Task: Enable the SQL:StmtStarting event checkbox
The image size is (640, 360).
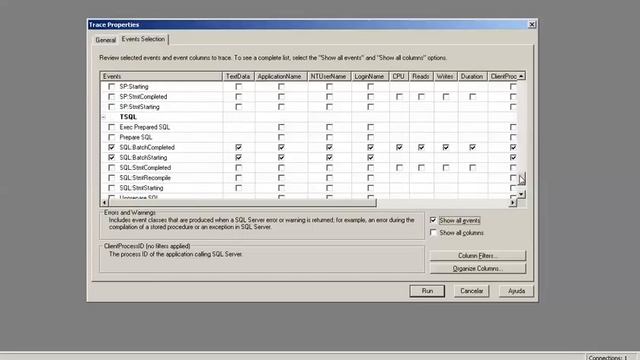Action: pyautogui.click(x=111, y=188)
